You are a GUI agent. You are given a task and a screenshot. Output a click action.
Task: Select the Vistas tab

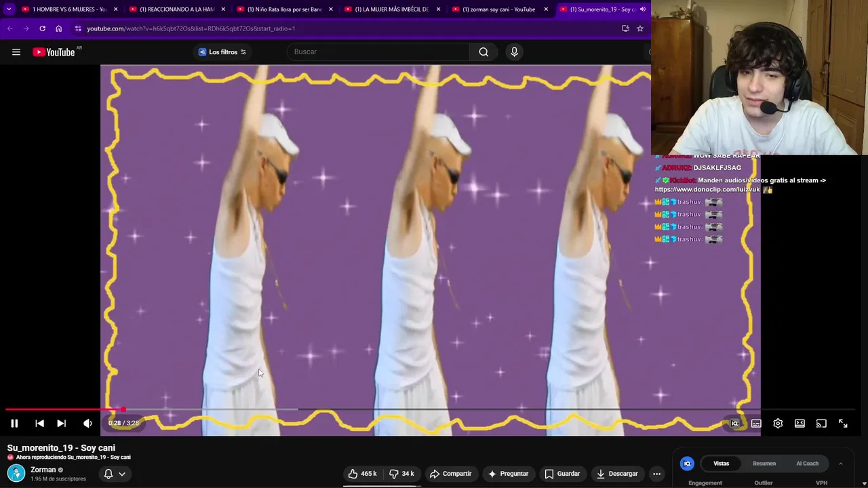pyautogui.click(x=721, y=464)
